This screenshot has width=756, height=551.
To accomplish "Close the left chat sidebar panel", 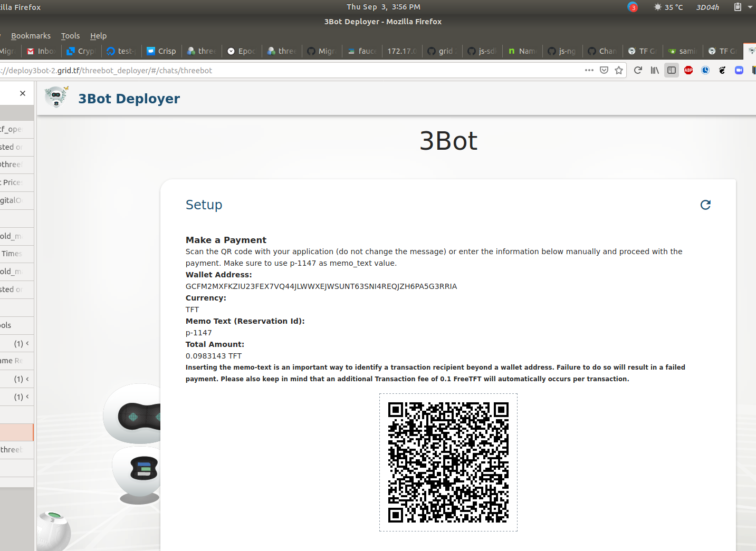I will click(23, 93).
